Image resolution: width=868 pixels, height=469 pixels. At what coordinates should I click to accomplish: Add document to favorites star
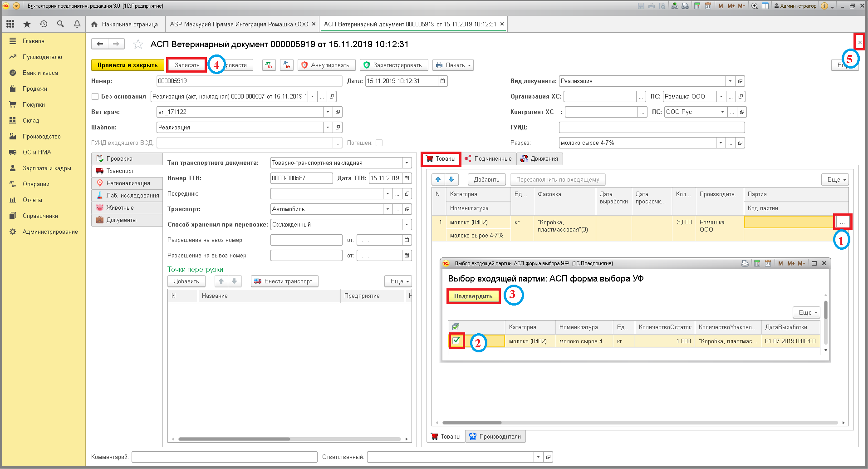click(138, 44)
